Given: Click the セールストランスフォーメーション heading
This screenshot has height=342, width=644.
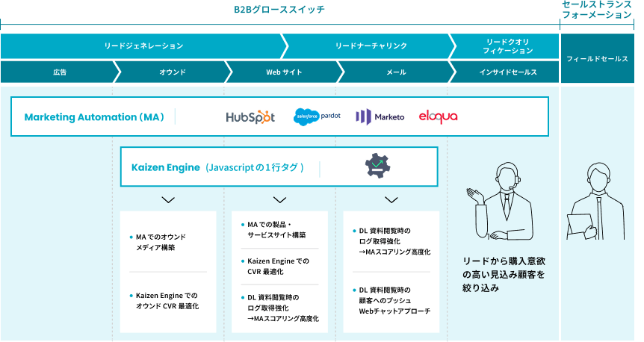Looking at the screenshot, I should pyautogui.click(x=597, y=10).
